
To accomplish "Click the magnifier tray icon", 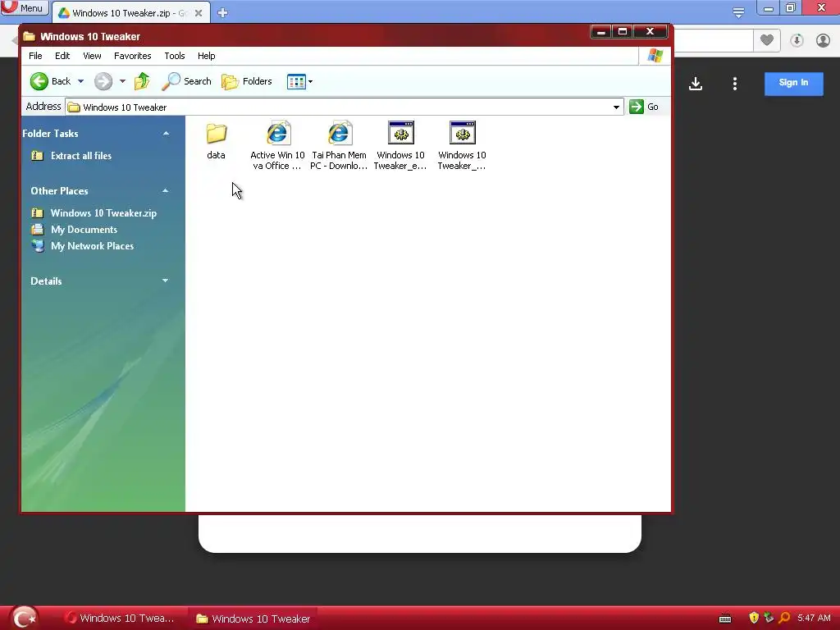I will (784, 619).
